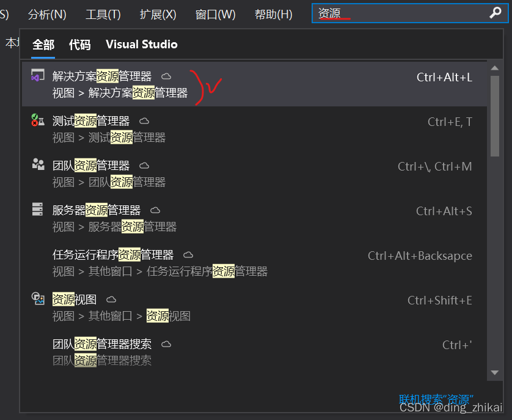Click scrollbar up arrow in results
512x420 pixels.
click(495, 68)
